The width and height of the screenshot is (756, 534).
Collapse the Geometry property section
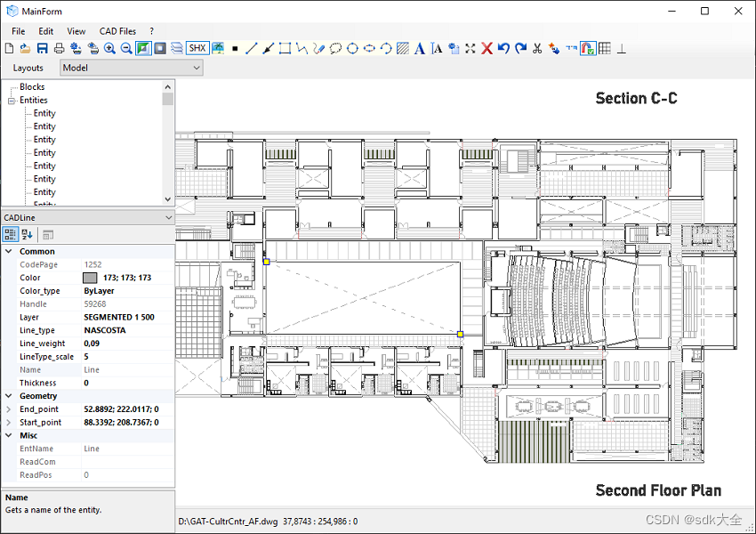coord(9,395)
